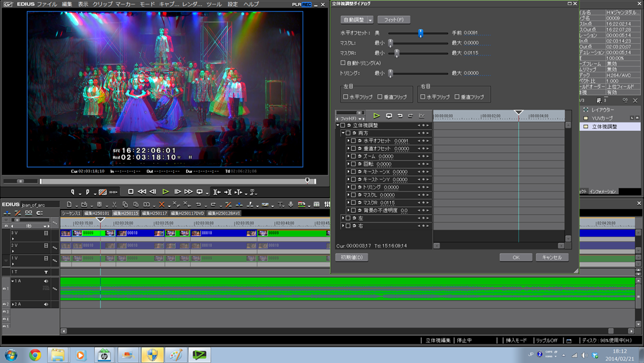Click the Redo icon in timeline toolbar

pos(213,204)
